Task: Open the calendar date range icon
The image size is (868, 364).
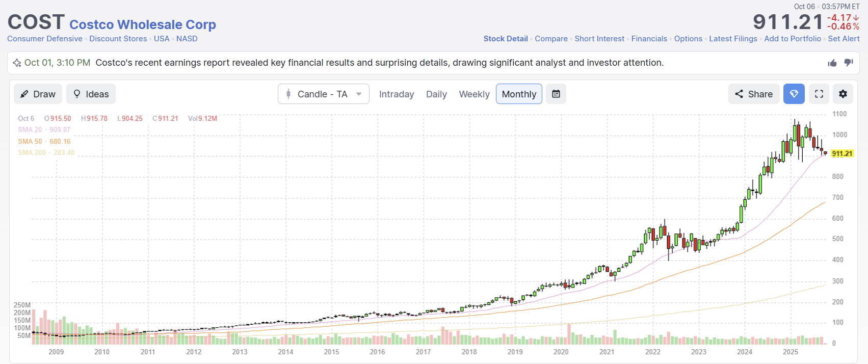Action: [x=556, y=94]
